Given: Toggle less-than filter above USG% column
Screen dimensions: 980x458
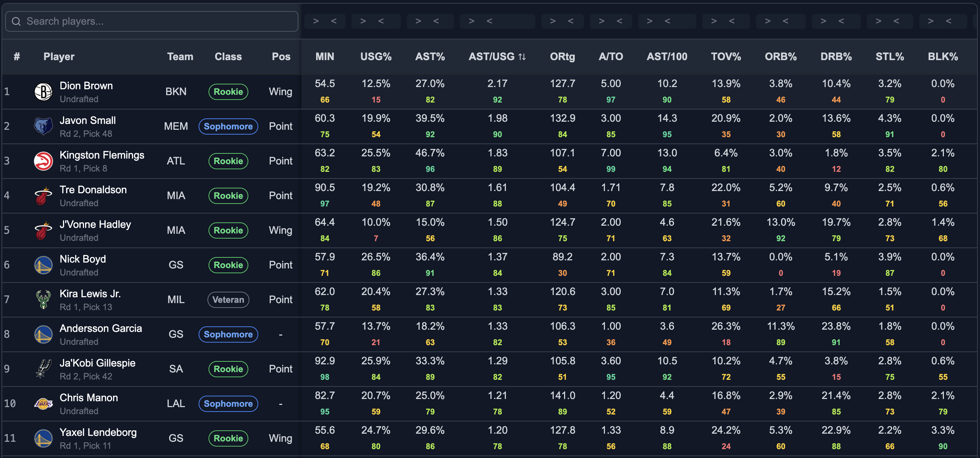Looking at the screenshot, I should click(x=381, y=21).
